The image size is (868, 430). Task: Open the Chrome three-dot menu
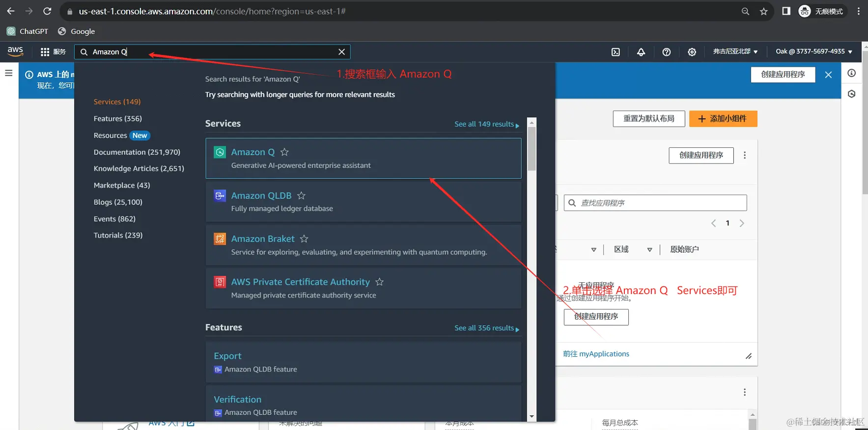pos(858,11)
